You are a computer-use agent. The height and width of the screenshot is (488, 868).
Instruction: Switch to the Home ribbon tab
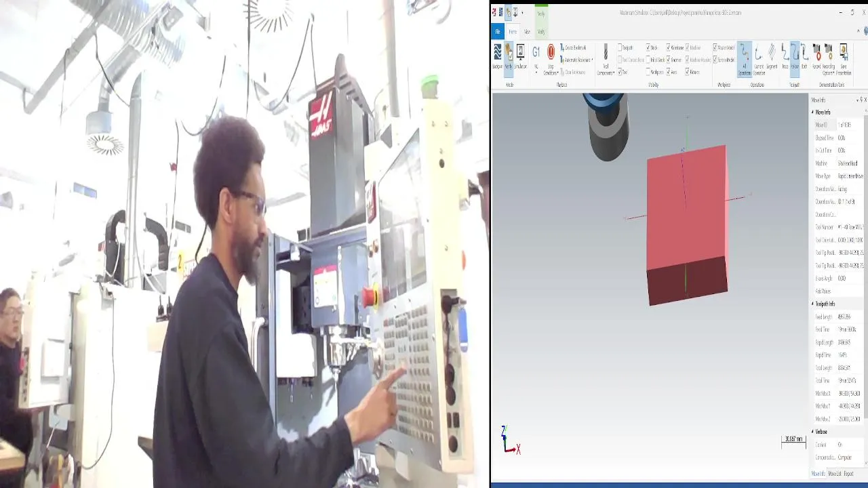[x=513, y=31]
